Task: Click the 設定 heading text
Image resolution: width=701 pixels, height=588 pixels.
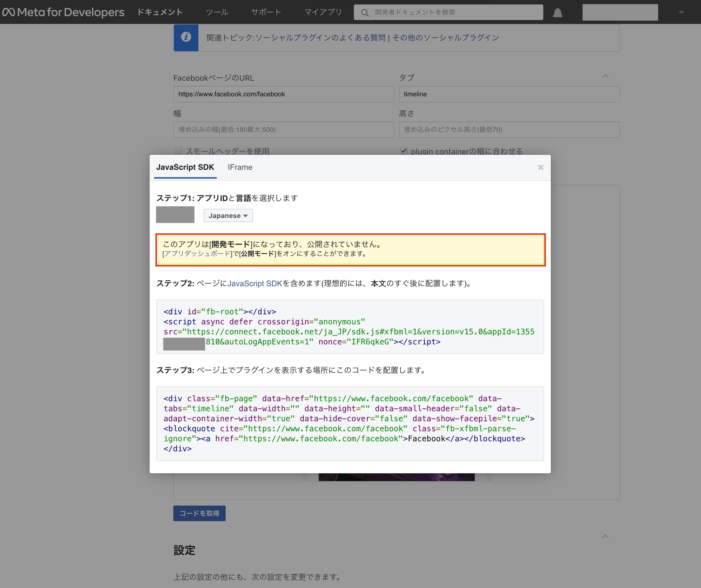Action: (x=184, y=550)
